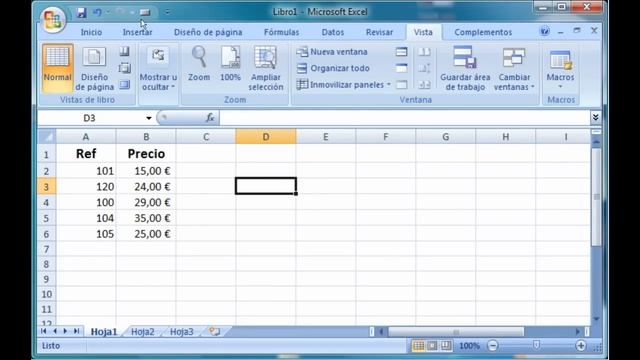Open the Insertar ribbon tab
640x360 pixels.
click(x=138, y=32)
